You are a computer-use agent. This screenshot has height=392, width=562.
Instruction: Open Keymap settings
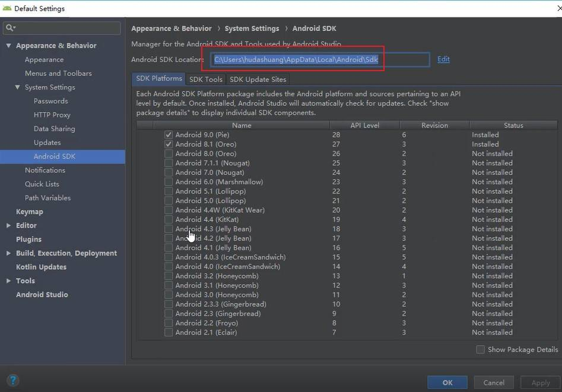pos(30,212)
